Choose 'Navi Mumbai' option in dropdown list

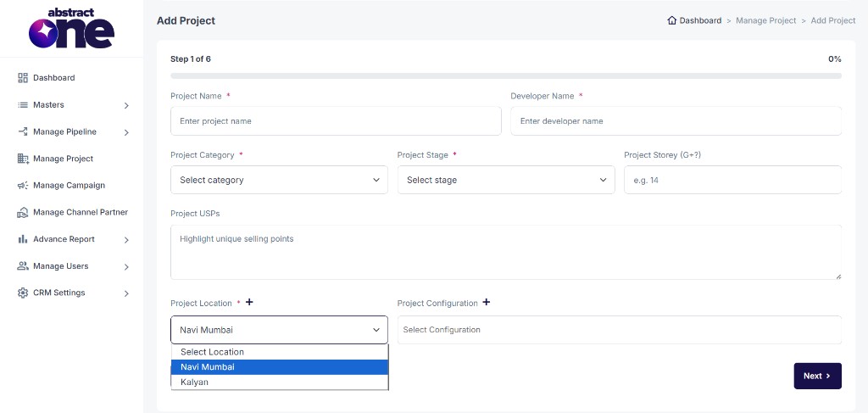[x=280, y=367]
